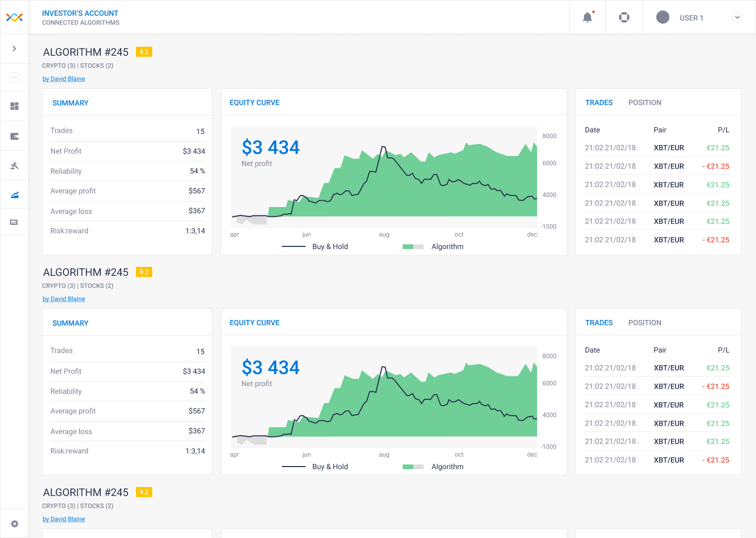This screenshot has height=538, width=756.
Task: Click the SUMMARY header in the second algorithm card
Action: coord(70,323)
